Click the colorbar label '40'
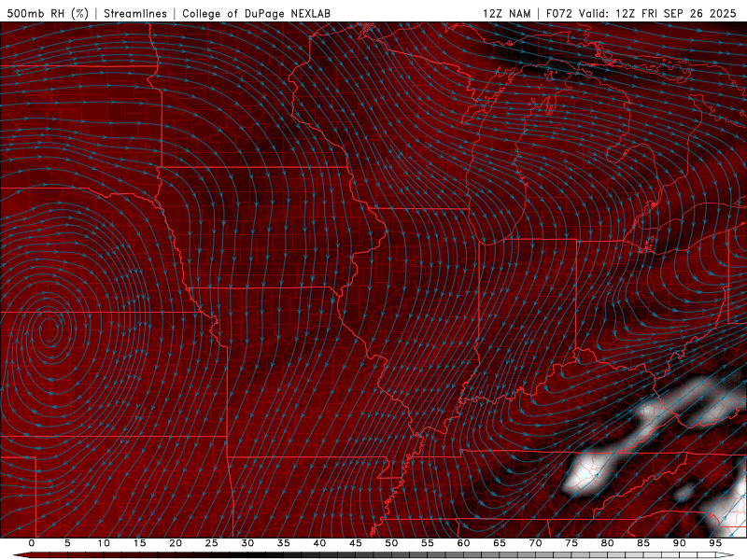 click(x=319, y=543)
